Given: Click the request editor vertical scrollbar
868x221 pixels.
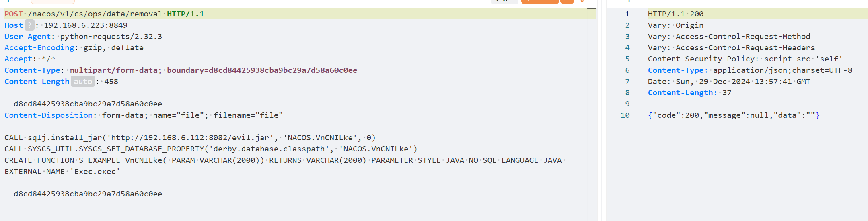Looking at the screenshot, I should [x=592, y=115].
